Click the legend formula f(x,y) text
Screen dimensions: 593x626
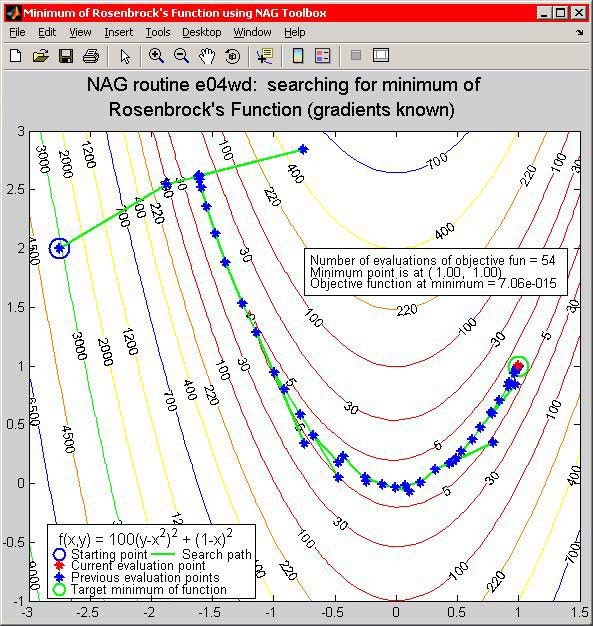[145, 537]
